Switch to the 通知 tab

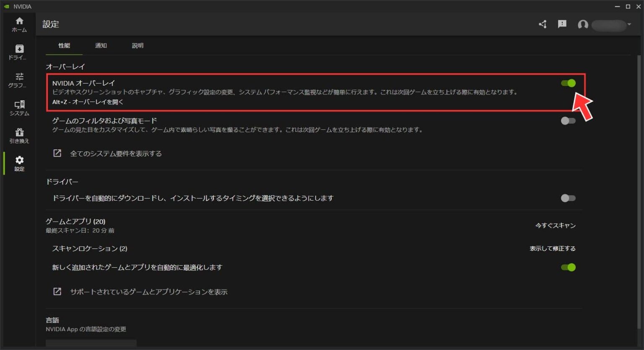click(x=101, y=45)
